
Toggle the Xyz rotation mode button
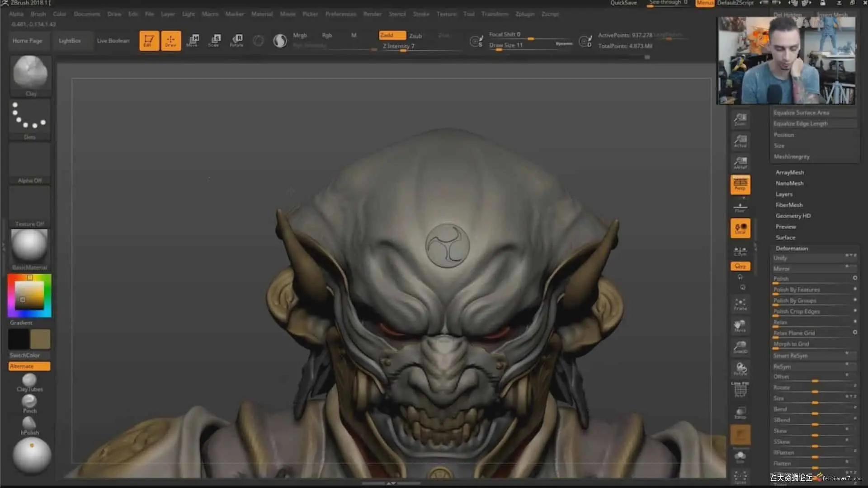pos(740,266)
